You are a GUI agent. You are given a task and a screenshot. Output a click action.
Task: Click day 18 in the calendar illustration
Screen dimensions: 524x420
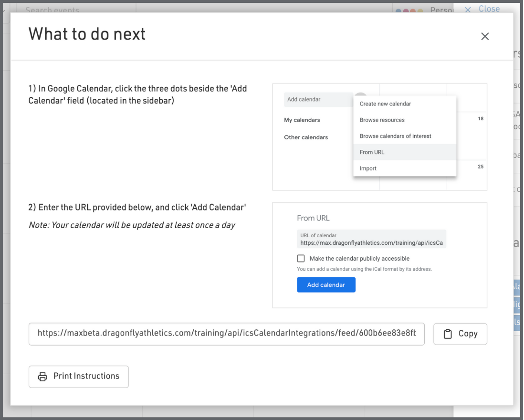(481, 118)
